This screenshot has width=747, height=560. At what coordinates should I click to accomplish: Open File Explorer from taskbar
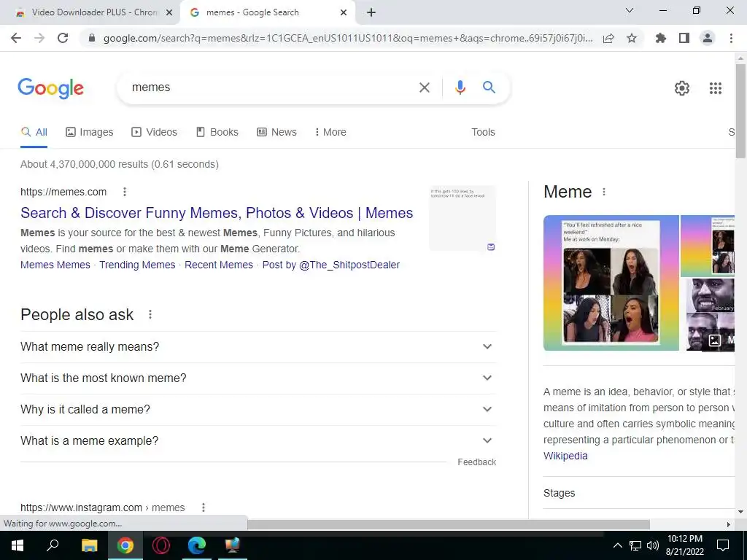[x=89, y=545]
